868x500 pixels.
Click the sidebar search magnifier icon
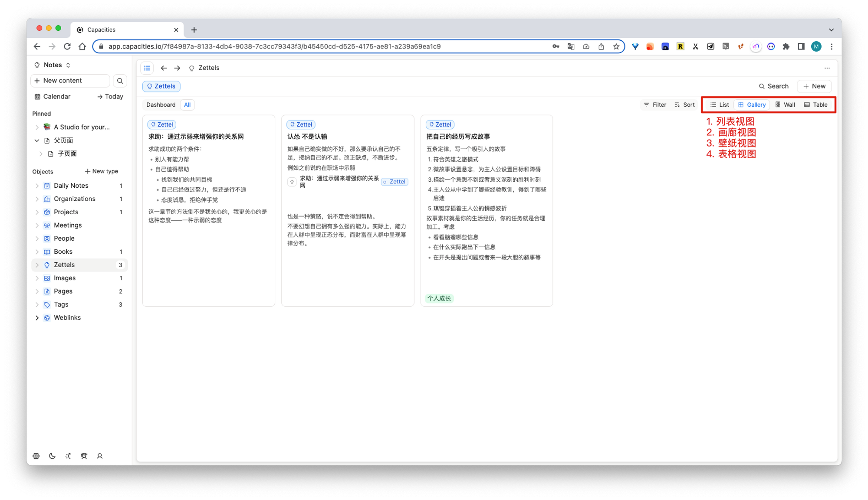click(x=120, y=81)
